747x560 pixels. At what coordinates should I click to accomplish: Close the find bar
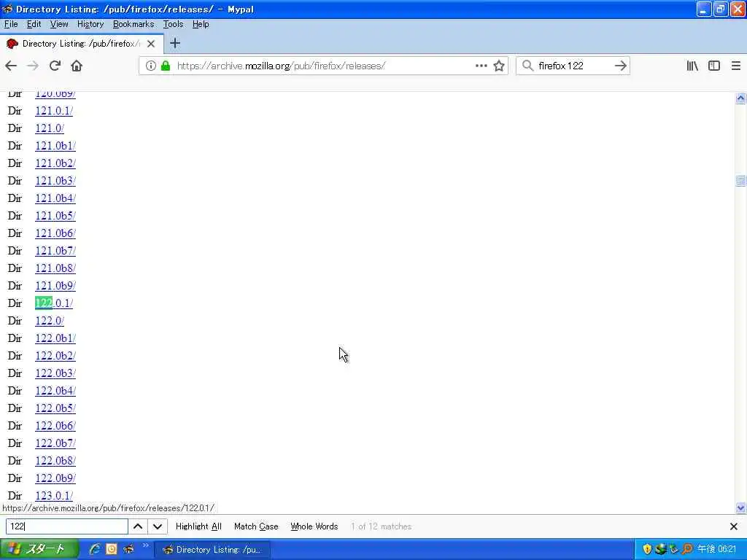[x=734, y=526]
